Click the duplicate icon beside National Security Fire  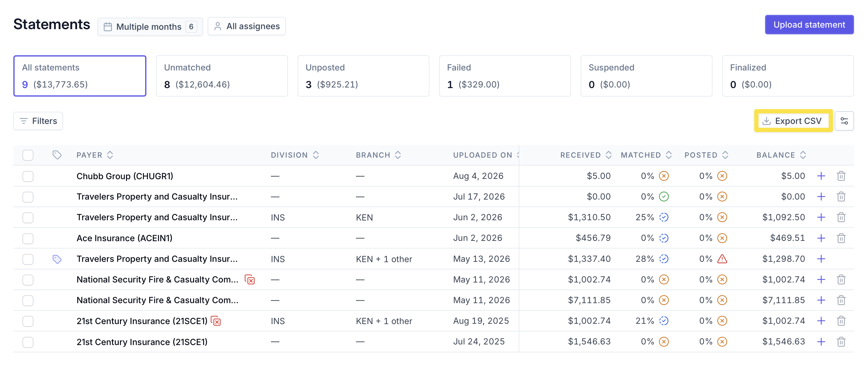[x=250, y=279]
